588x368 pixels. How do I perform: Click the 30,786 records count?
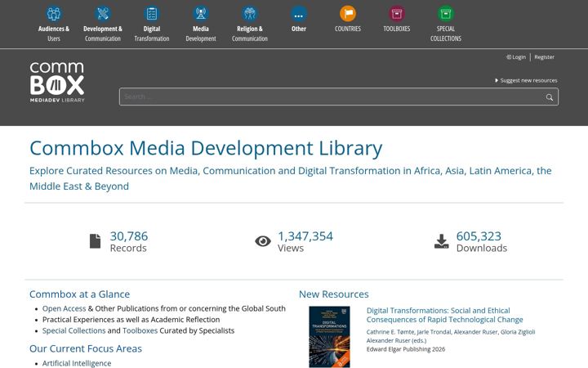pos(129,236)
